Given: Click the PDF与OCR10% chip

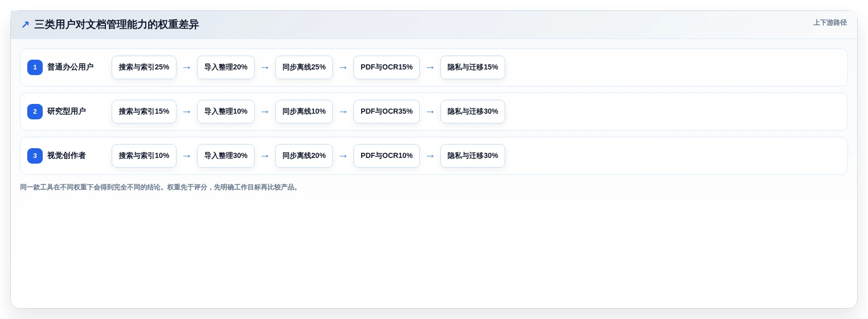Looking at the screenshot, I should pyautogui.click(x=386, y=156).
